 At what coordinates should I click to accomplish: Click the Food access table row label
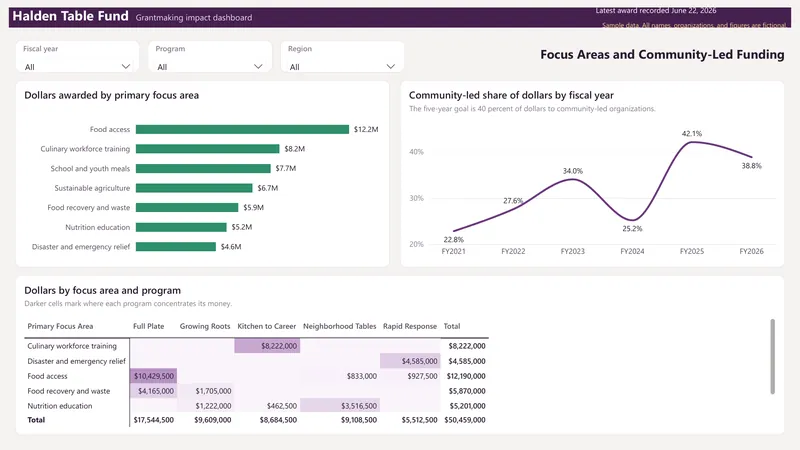pyautogui.click(x=47, y=376)
